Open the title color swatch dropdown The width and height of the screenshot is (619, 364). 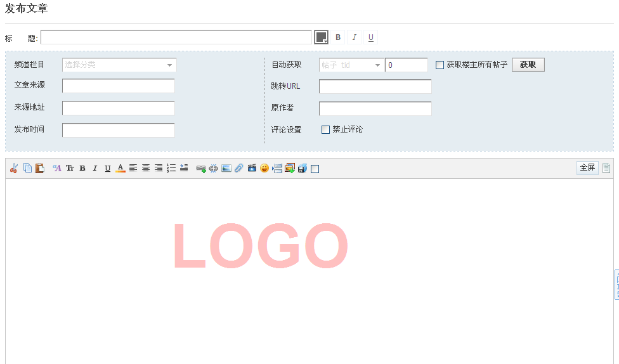click(x=322, y=37)
